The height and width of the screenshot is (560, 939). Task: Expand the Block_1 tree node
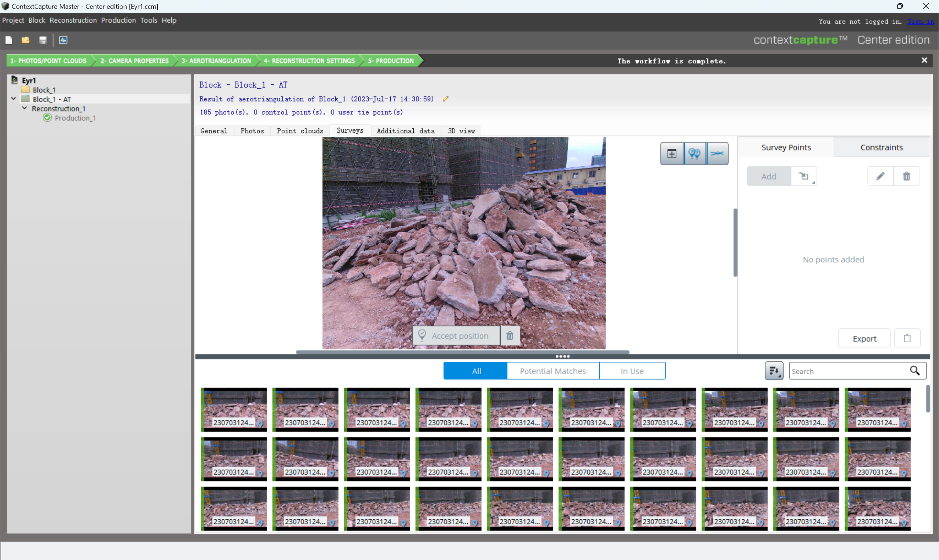click(14, 90)
